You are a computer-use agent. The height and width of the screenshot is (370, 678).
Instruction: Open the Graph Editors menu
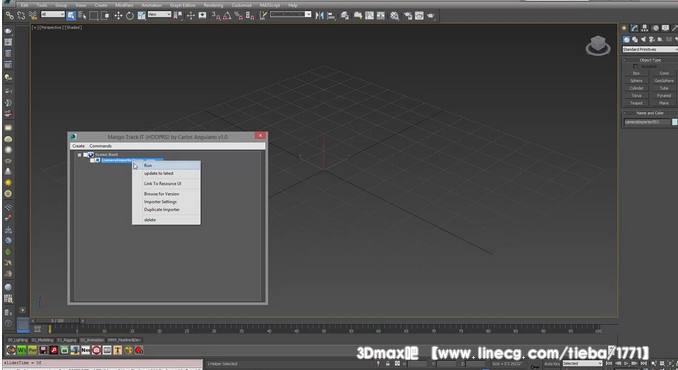tap(182, 5)
